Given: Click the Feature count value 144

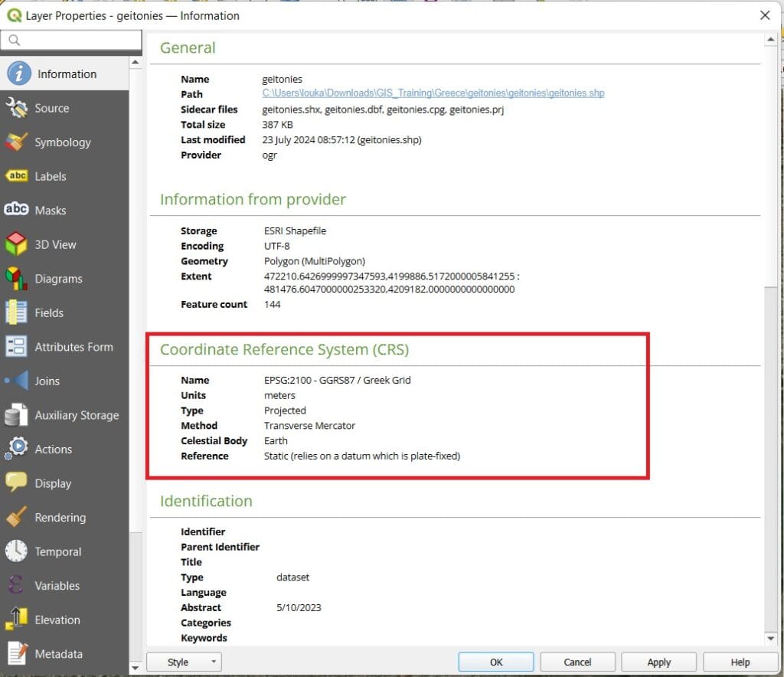Looking at the screenshot, I should (x=273, y=305).
